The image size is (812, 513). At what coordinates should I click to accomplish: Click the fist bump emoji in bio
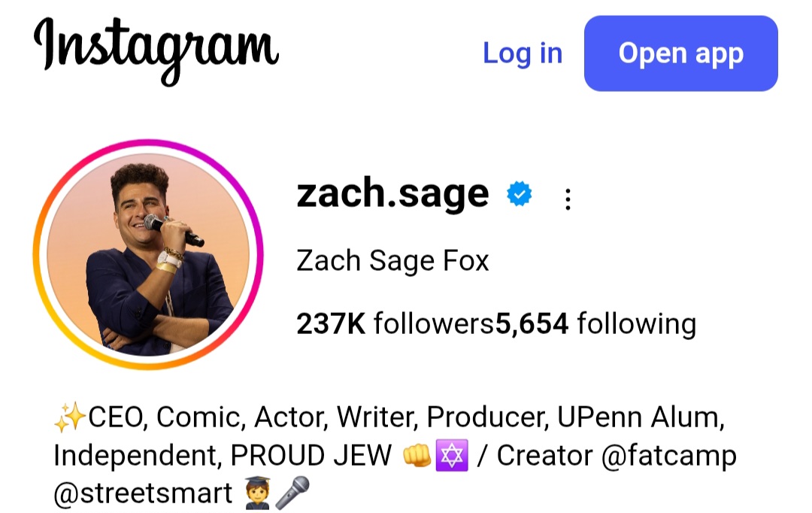416,456
